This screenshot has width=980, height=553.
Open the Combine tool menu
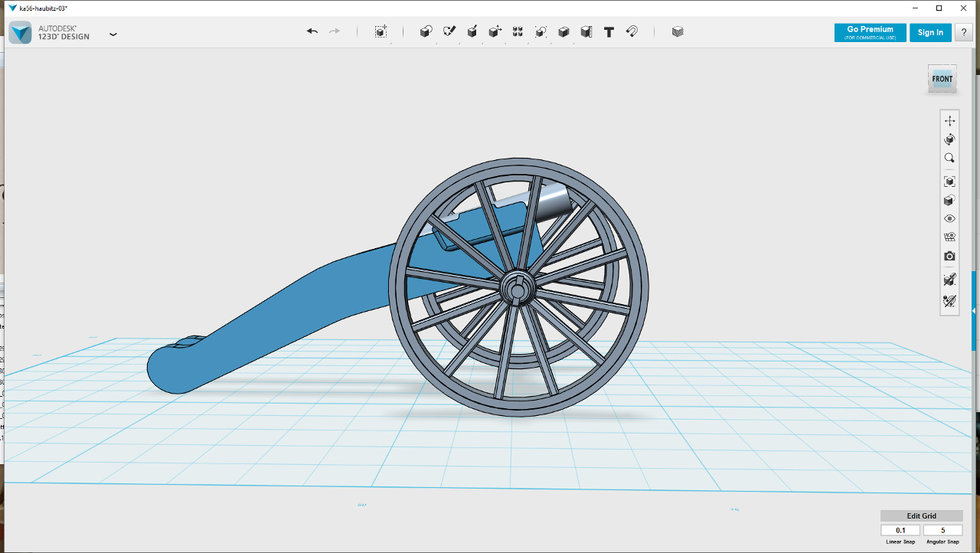pyautogui.click(x=563, y=31)
